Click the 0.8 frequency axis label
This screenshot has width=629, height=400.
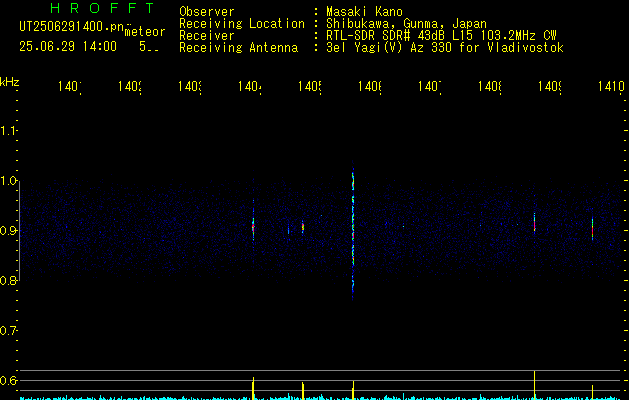click(x=8, y=280)
